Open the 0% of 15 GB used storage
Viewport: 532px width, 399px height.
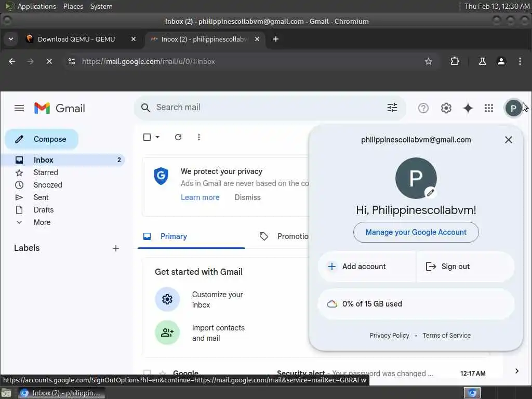[x=416, y=304]
